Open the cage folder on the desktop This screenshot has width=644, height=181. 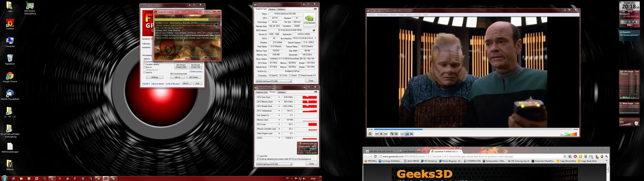(x=10, y=6)
